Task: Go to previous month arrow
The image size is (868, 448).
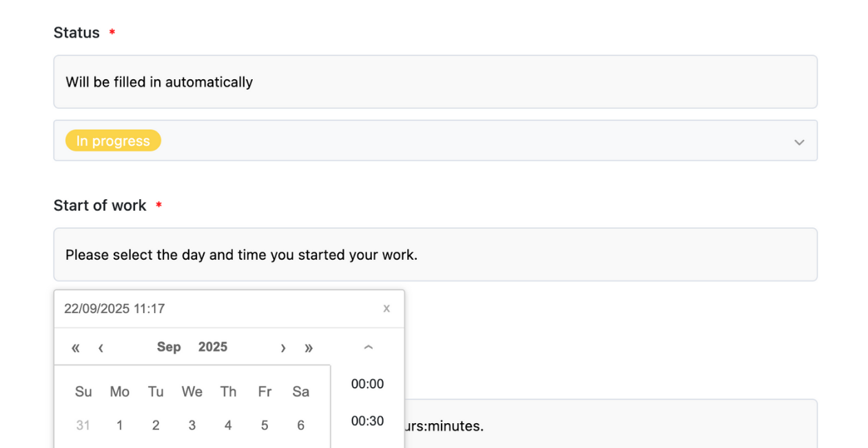Action: (101, 347)
